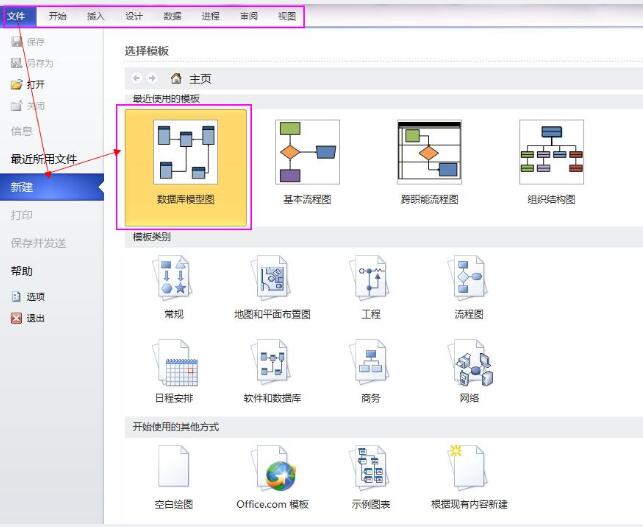Viewport: 643px width, 527px height.
Task: Open 选项 settings
Action: pos(29,297)
